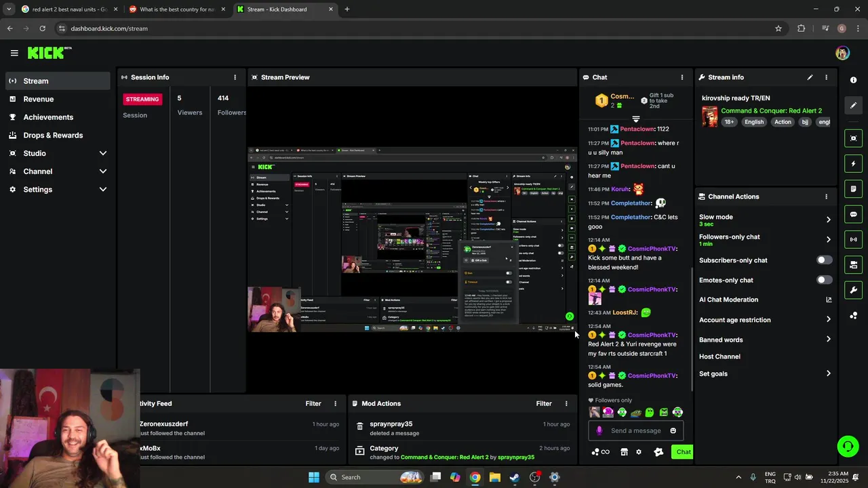Click the Windows taskbar Search box
Image resolution: width=868 pixels, height=488 pixels.
pos(374,477)
